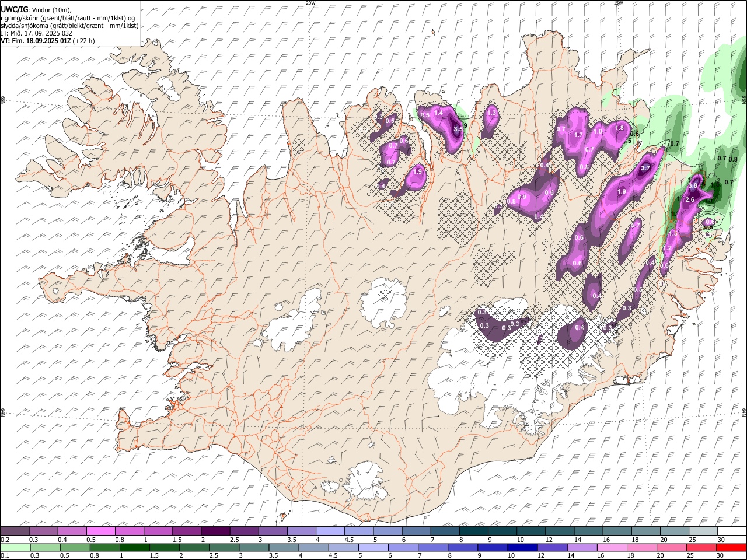Click the 'IT: Mið. 17. 09. 2025 03Z' line
747x560 pixels.
pyautogui.click(x=36, y=33)
